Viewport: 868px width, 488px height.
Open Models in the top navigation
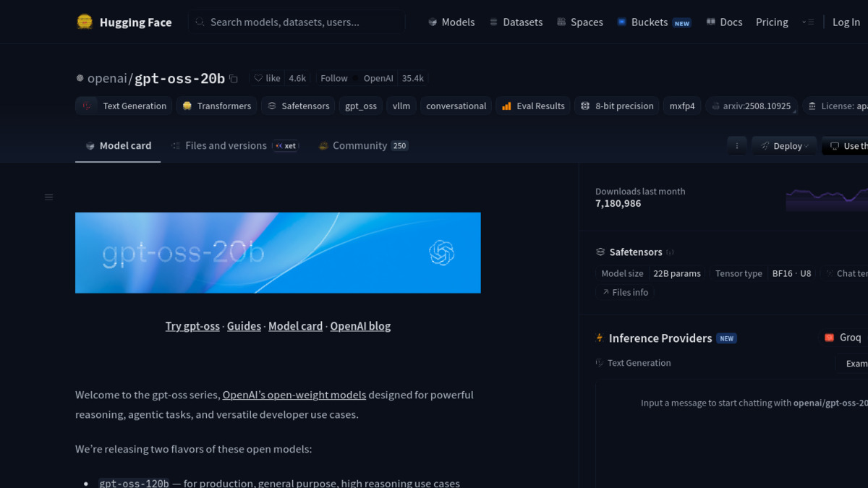(451, 22)
